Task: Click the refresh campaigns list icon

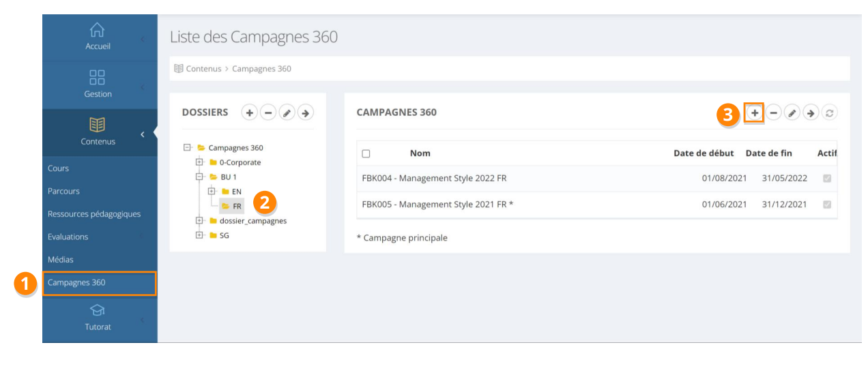Action: pos(829,113)
